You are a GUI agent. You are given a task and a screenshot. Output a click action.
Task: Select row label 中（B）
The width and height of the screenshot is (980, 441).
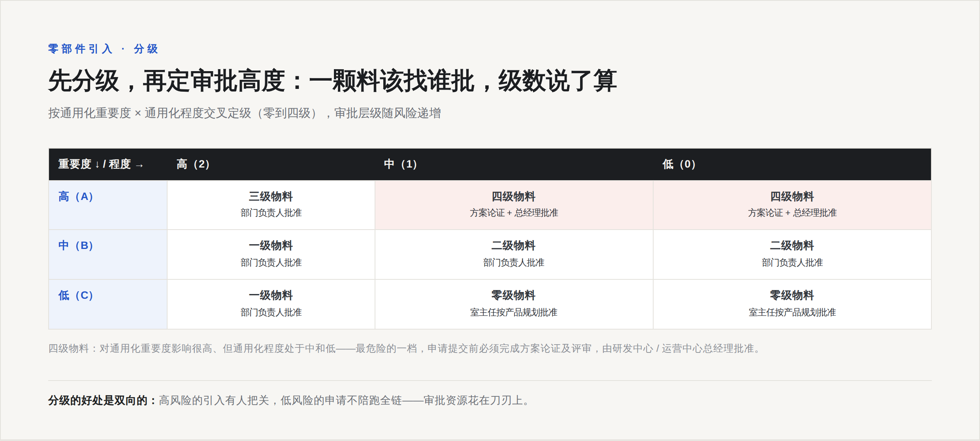point(108,254)
